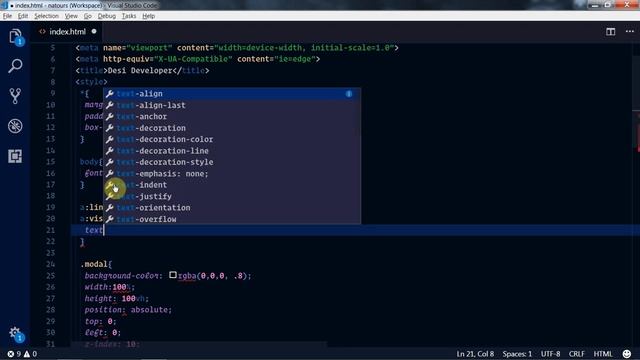Click the position: absolute line

(x=128, y=310)
